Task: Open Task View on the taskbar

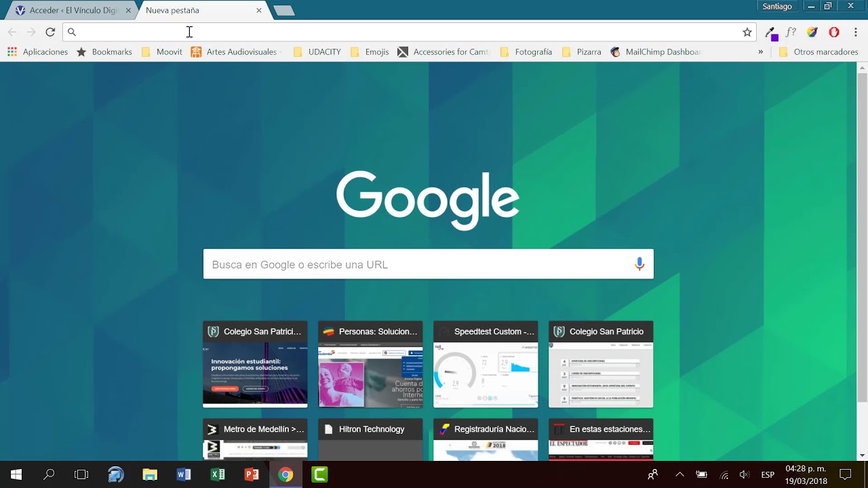Action: pyautogui.click(x=81, y=474)
